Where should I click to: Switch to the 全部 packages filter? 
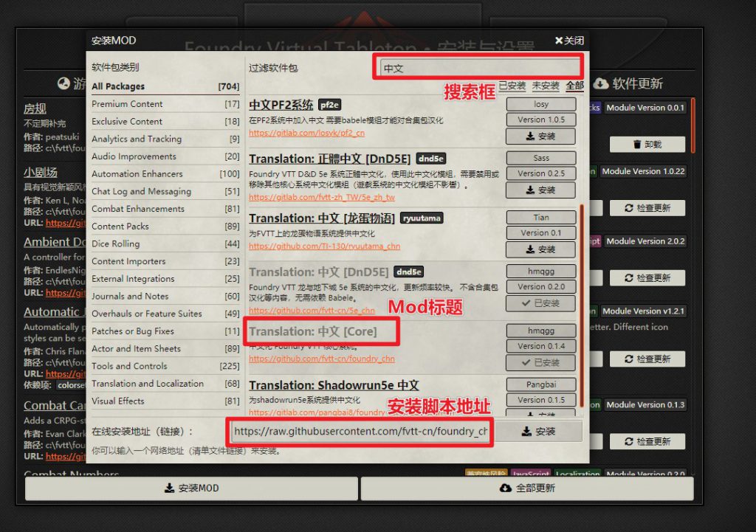tap(574, 86)
